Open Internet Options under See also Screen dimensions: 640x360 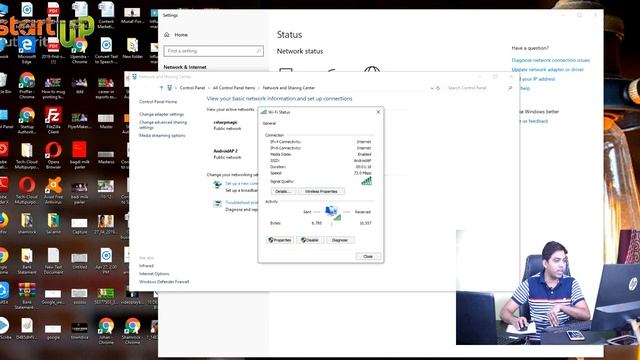click(x=154, y=274)
